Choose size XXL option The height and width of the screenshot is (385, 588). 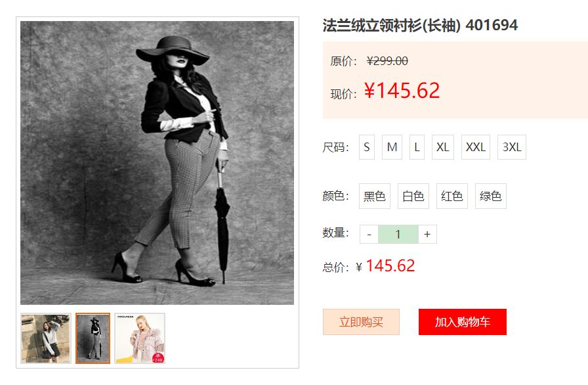(x=476, y=147)
